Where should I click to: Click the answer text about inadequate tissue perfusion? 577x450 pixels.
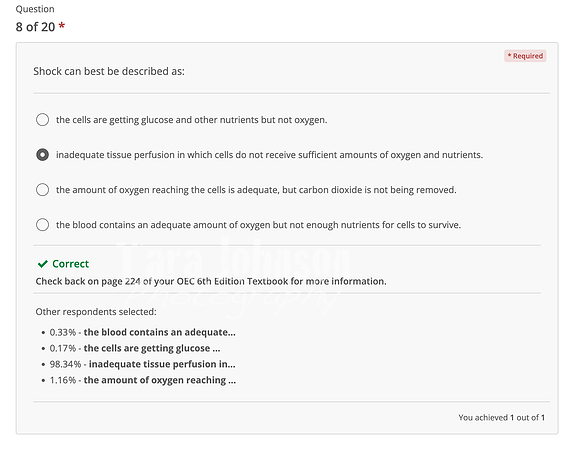pyautogui.click(x=269, y=155)
